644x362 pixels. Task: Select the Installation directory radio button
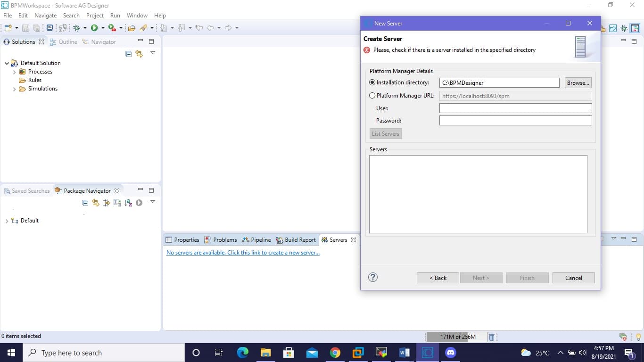372,82
